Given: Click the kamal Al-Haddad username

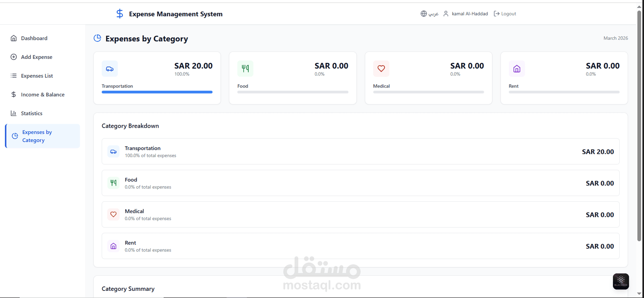Looking at the screenshot, I should [x=470, y=14].
